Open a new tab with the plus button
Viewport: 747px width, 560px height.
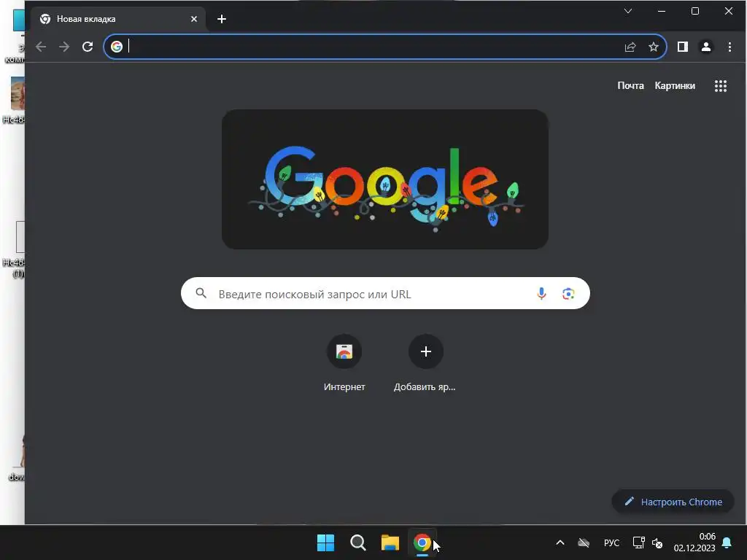click(222, 19)
